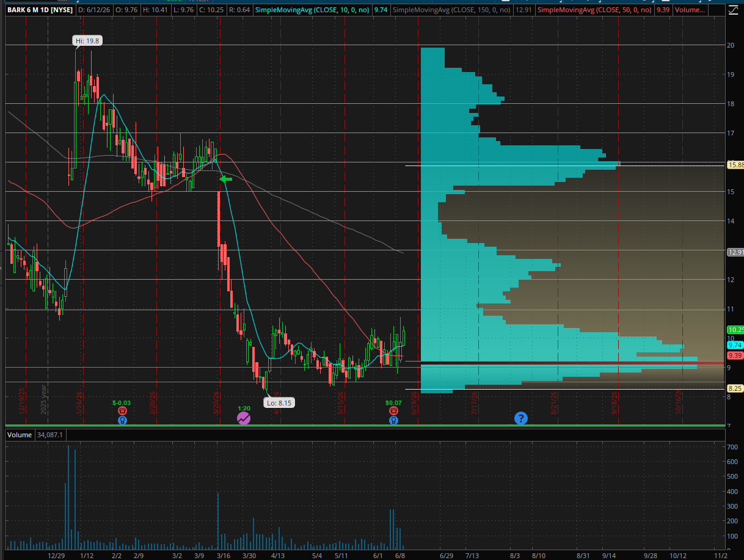Select the SimpleMovingAvg (CLOSE, 10, 0, no) study label

313,10
